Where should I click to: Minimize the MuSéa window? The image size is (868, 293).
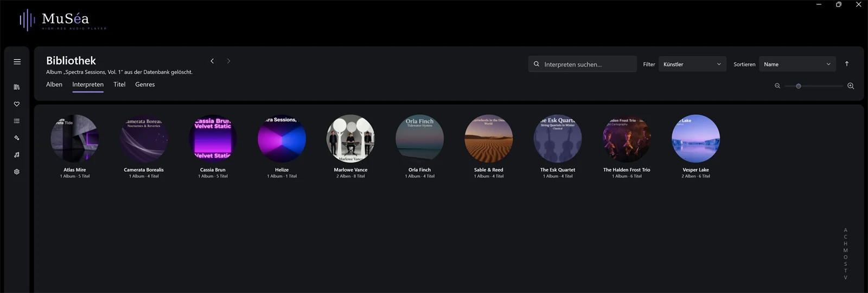(819, 4)
